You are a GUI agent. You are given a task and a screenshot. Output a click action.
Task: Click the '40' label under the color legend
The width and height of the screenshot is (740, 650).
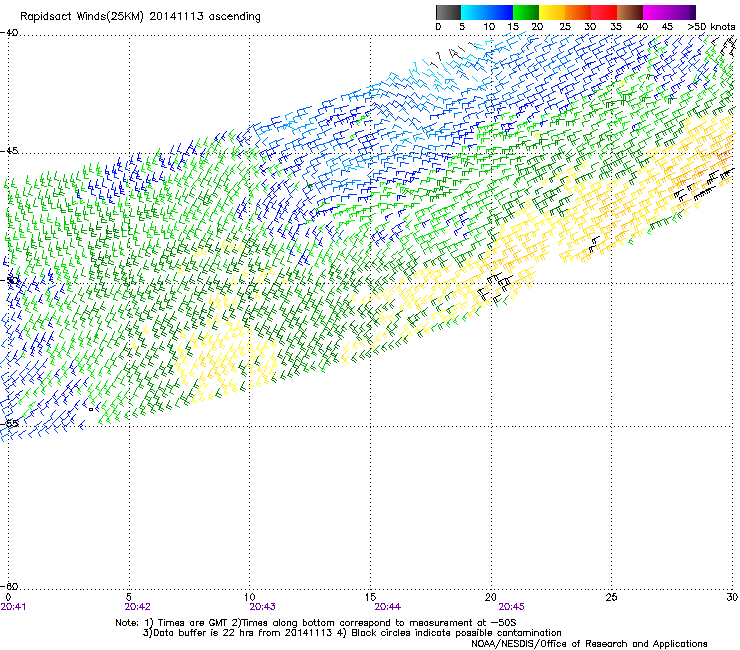tap(642, 27)
